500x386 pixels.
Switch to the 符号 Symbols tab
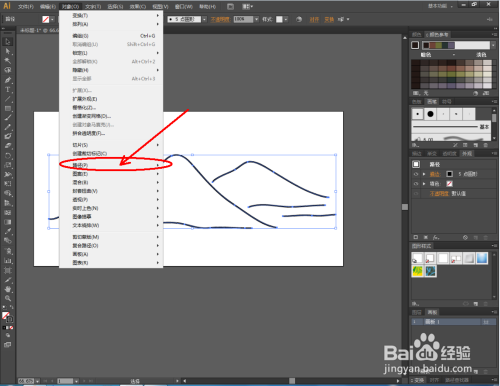[446, 102]
